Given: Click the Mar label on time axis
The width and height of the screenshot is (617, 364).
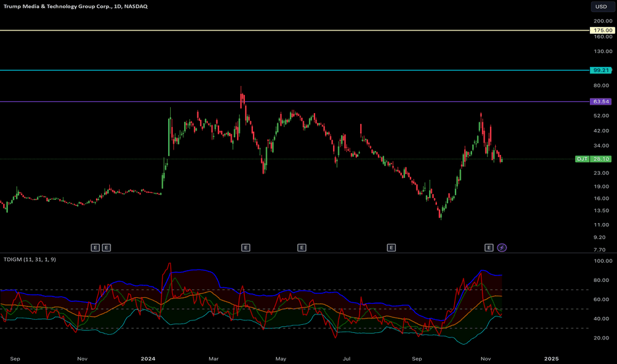Looking at the screenshot, I should click(x=213, y=359).
